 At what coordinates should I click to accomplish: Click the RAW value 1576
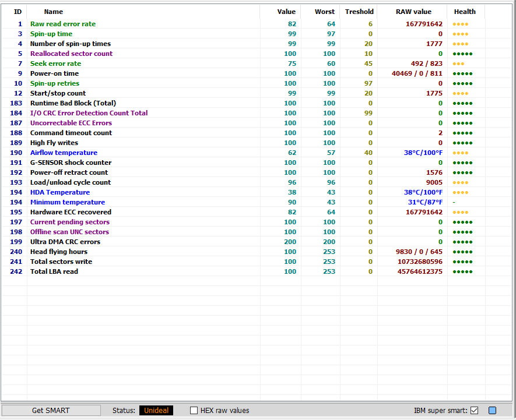(x=434, y=172)
